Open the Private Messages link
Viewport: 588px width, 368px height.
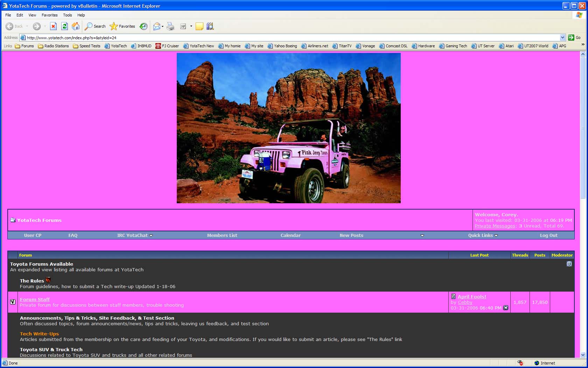coord(495,226)
